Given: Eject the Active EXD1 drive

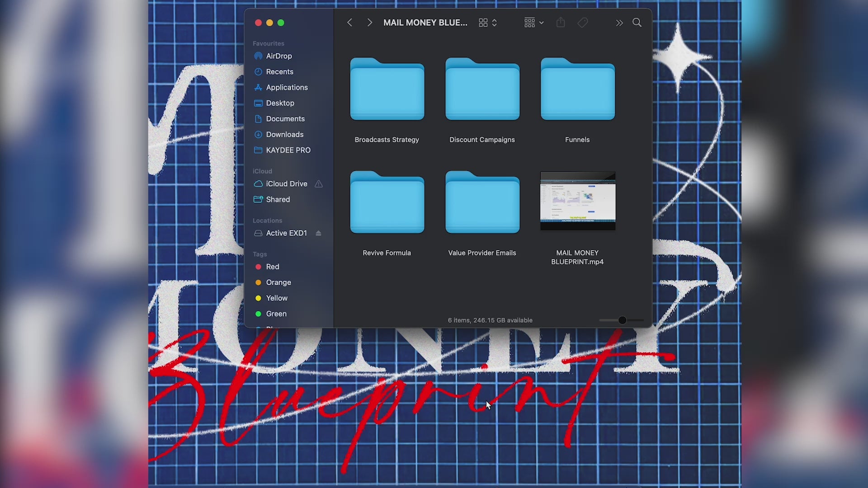Looking at the screenshot, I should 318,233.
